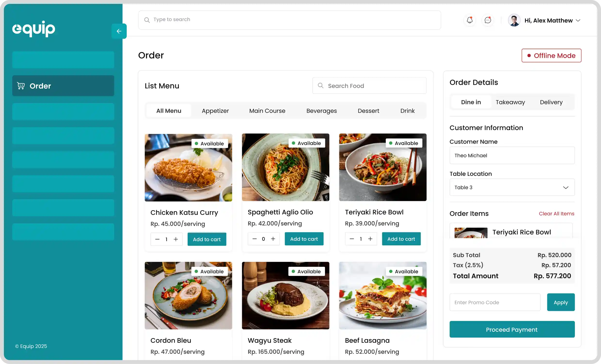Viewport: 601px width, 364px height.
Task: Select the Takeaway order type
Action: pos(510,102)
